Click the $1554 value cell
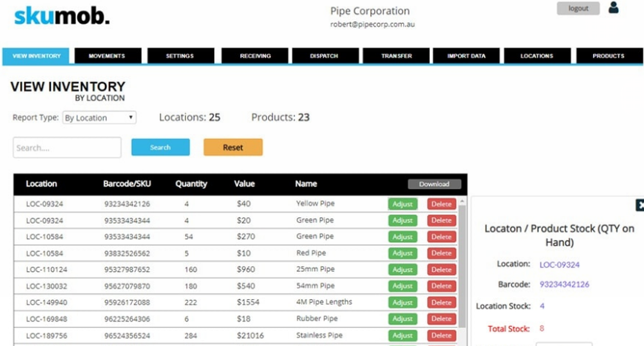This screenshot has height=346, width=644. pyautogui.click(x=248, y=302)
